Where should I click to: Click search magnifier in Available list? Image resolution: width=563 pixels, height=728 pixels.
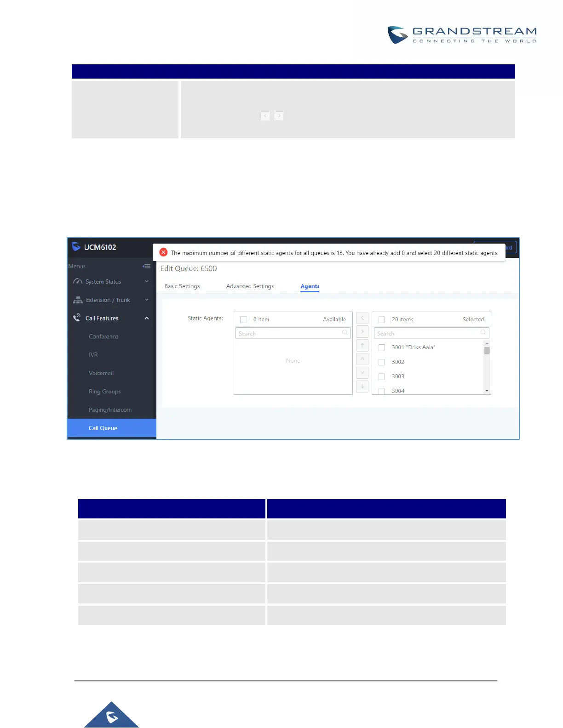pos(345,332)
